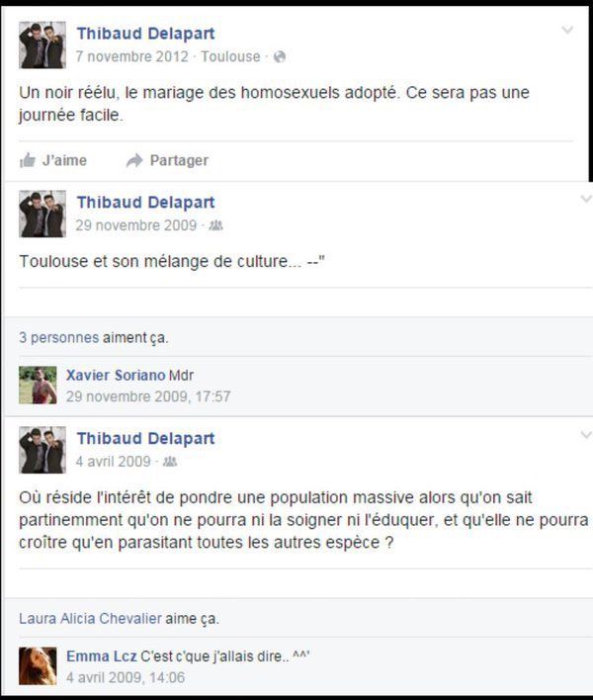
Task: Click the Xavier Soriano name link
Action: pos(116,376)
